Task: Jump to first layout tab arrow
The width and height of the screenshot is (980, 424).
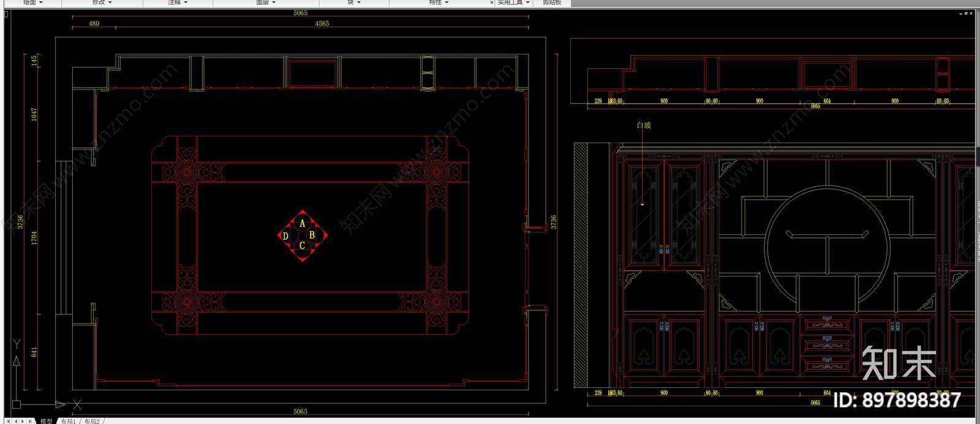Action: coord(8,421)
